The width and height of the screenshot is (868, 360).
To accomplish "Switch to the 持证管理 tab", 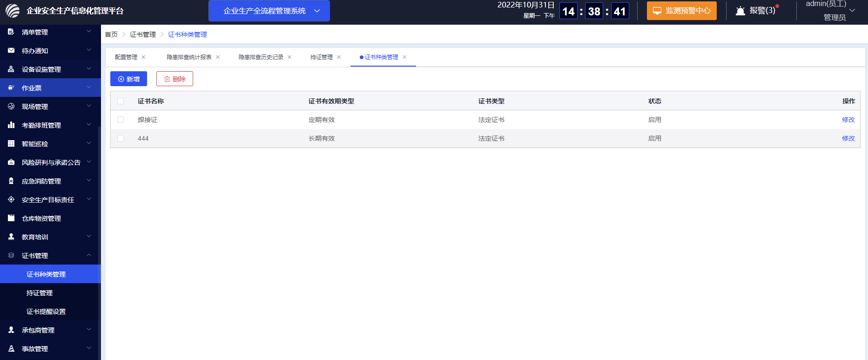I will coord(322,57).
